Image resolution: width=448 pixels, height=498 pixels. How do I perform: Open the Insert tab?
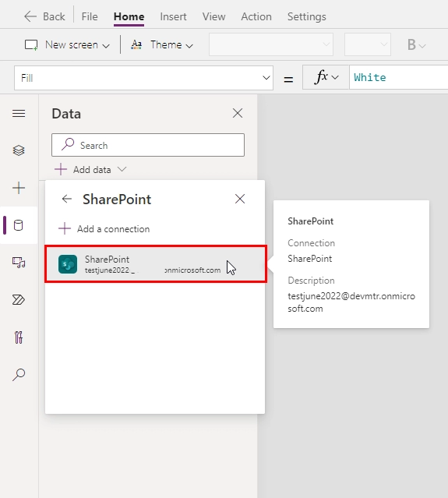tap(173, 16)
